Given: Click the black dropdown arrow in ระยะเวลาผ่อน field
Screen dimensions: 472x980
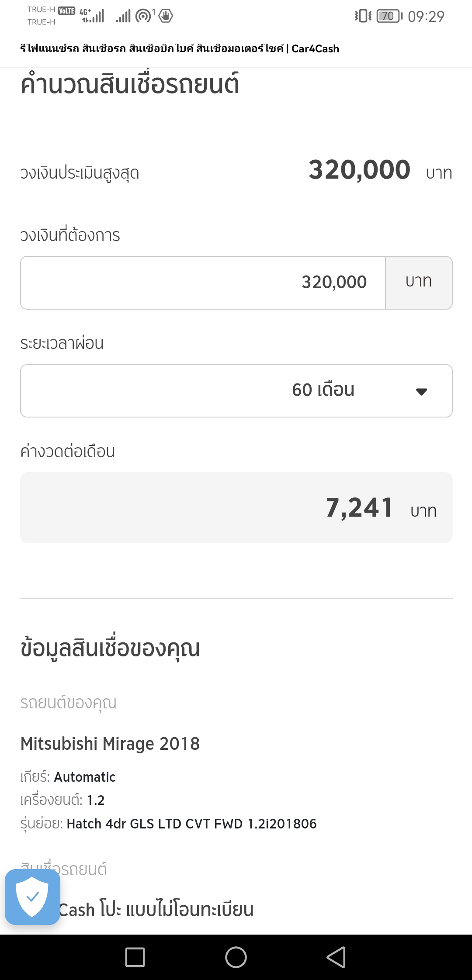Looking at the screenshot, I should pyautogui.click(x=421, y=391).
